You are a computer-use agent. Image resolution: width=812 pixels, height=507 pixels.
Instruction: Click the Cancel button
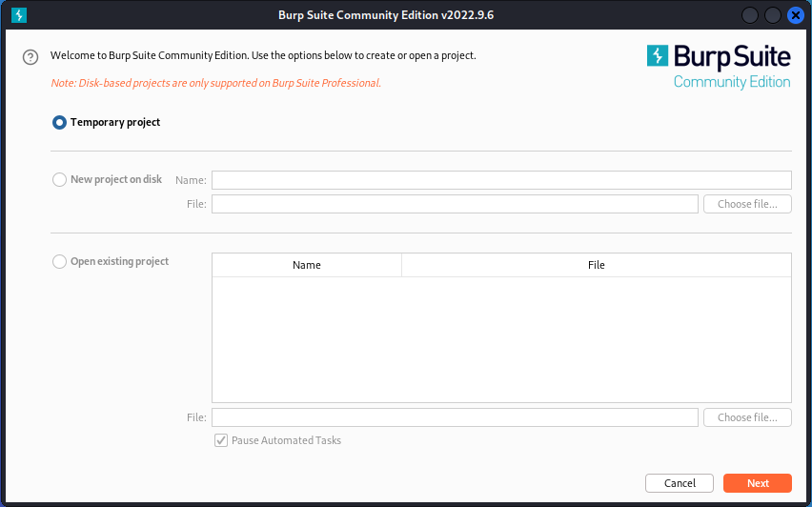click(680, 483)
